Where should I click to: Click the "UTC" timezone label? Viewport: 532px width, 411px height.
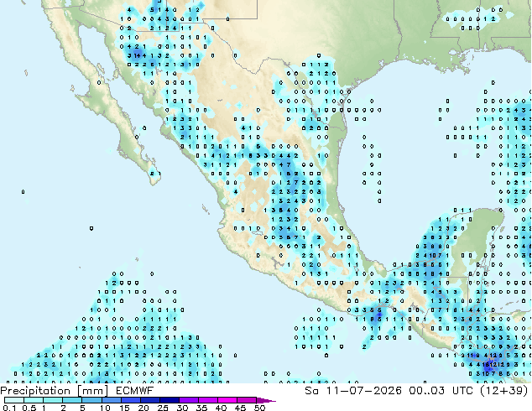[463, 391]
